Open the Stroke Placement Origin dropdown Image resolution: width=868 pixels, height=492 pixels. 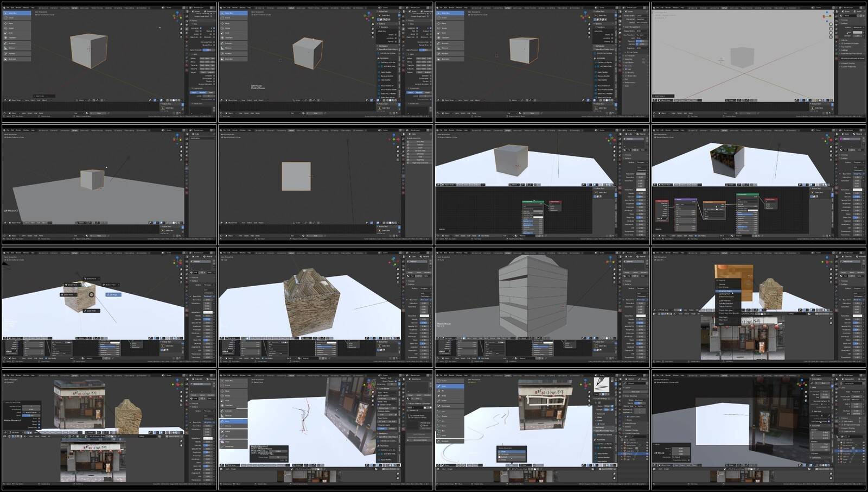click(x=512, y=465)
